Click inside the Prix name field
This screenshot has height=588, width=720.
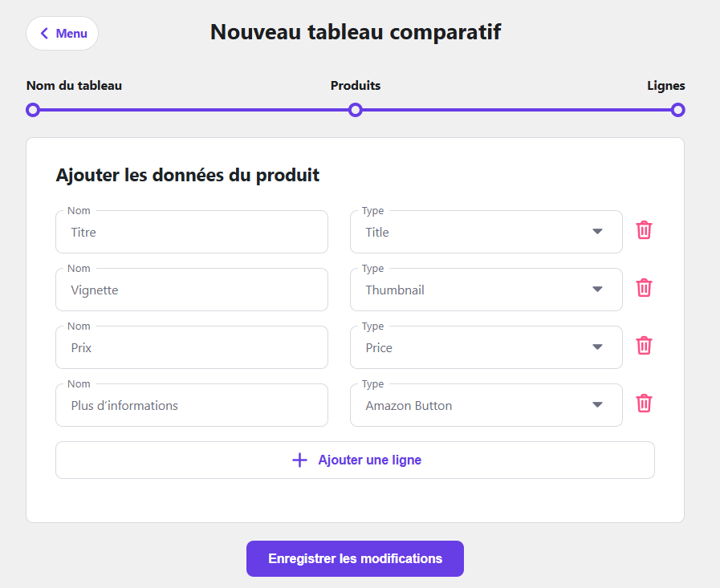click(191, 347)
